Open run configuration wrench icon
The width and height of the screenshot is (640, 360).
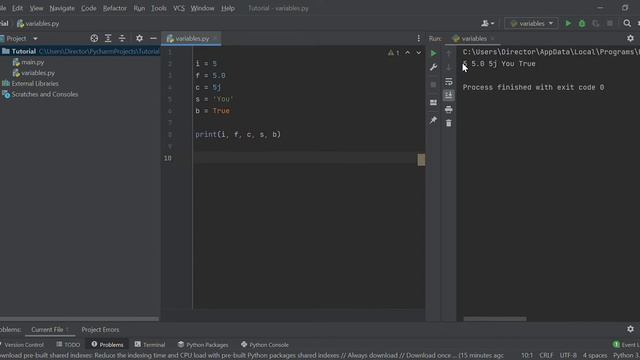[x=433, y=67]
